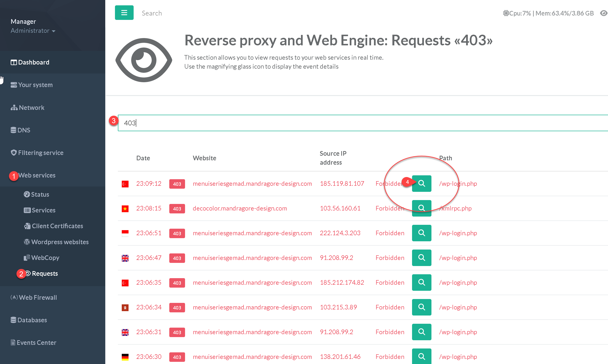Collapse the Web services sidebar section
This screenshot has width=608, height=364.
coord(37,175)
